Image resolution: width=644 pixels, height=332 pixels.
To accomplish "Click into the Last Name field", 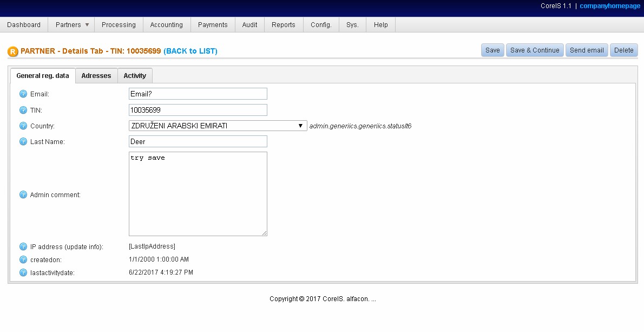I will click(198, 141).
